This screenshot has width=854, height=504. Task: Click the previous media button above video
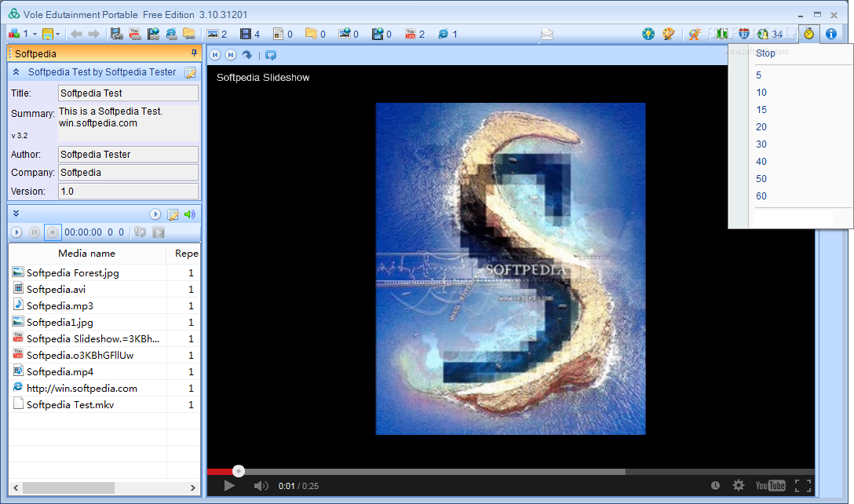(x=216, y=55)
